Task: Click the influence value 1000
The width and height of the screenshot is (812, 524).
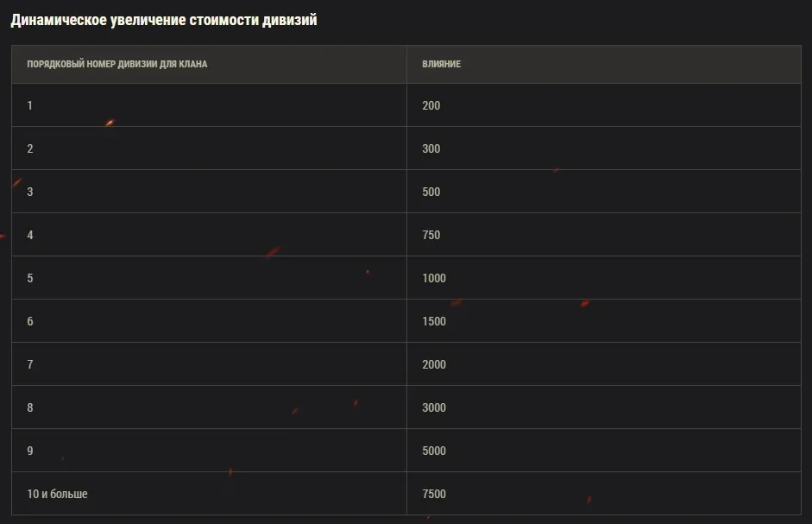Action: point(434,278)
